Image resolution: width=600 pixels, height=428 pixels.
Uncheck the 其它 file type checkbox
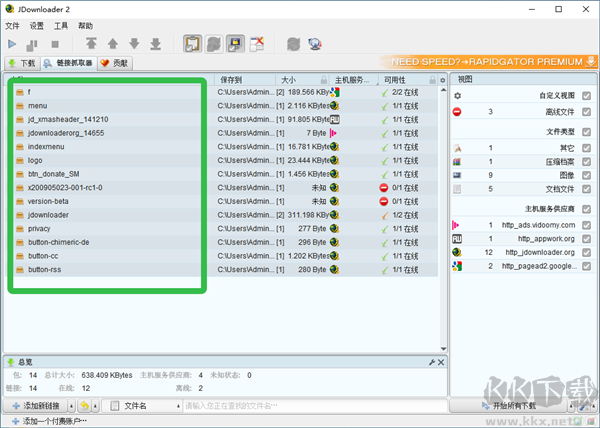click(x=586, y=148)
